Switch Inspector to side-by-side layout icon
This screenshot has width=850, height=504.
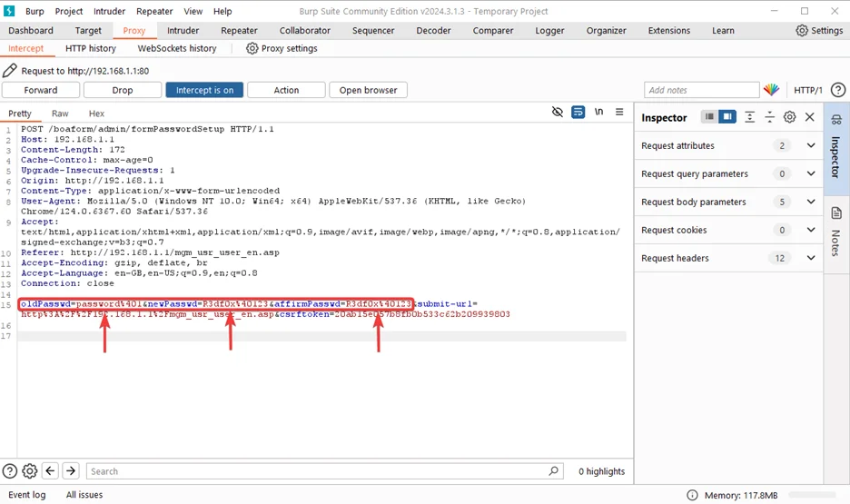[727, 116]
